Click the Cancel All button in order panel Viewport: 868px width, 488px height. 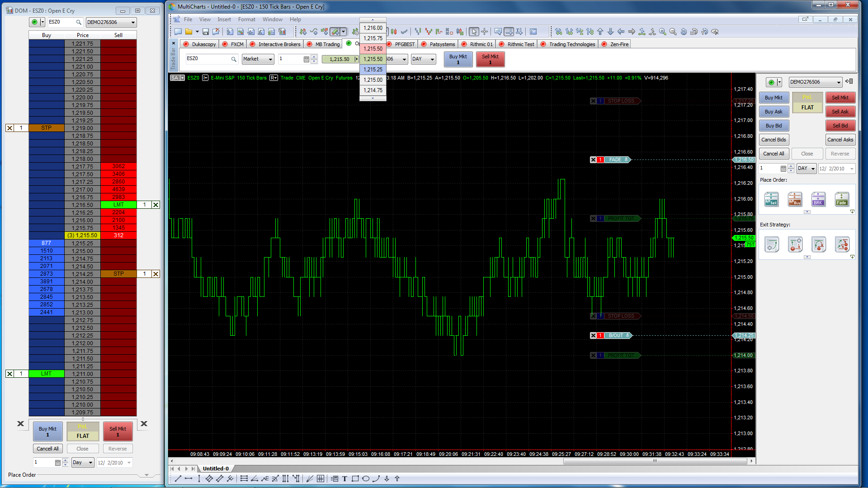pyautogui.click(x=774, y=154)
